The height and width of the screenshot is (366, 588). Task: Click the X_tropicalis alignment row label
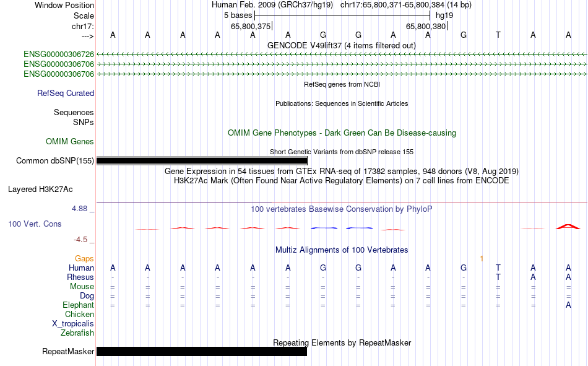(x=73, y=324)
